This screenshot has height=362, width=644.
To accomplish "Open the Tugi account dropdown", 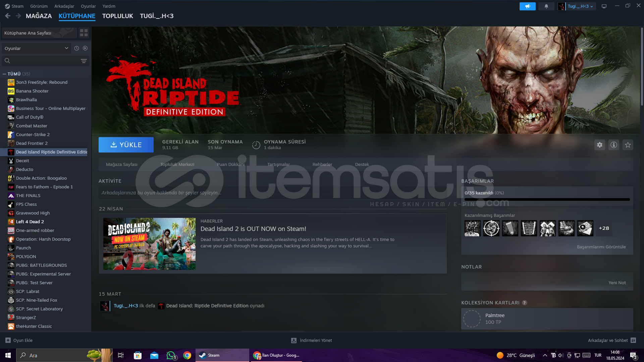I will tap(581, 6).
